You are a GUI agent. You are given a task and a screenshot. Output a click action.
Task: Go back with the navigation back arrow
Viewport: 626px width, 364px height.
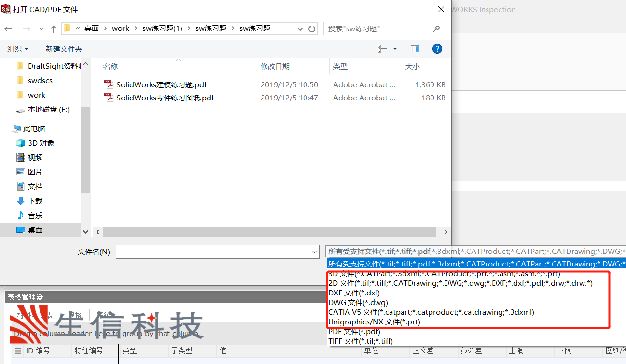(8, 28)
